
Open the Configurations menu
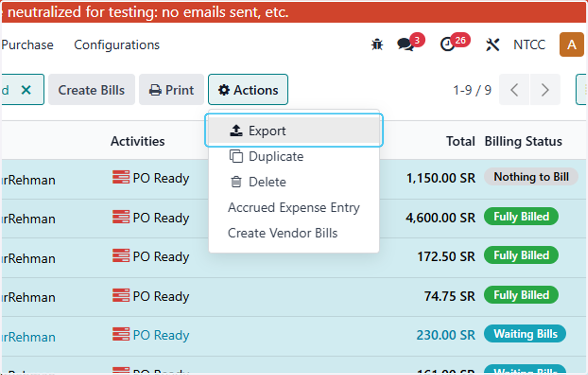(117, 45)
